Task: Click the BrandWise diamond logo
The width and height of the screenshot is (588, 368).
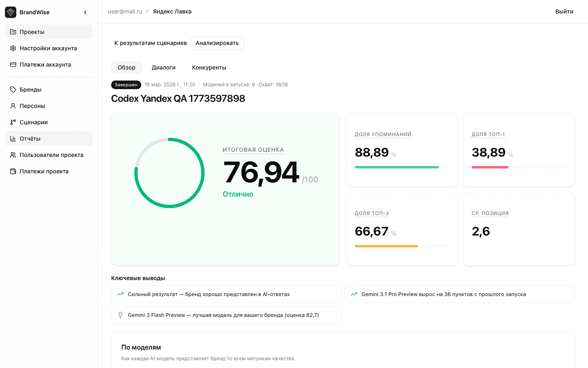Action: click(10, 12)
